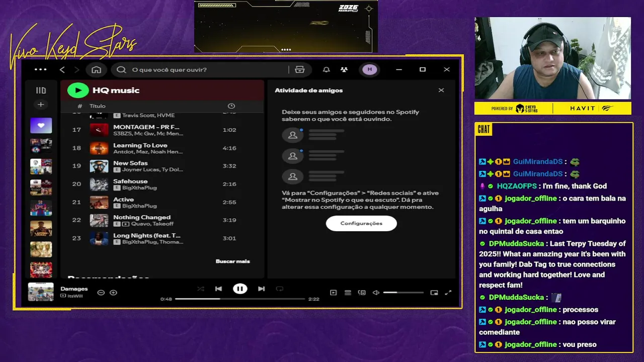Click the streamer webcam feed

point(552,58)
